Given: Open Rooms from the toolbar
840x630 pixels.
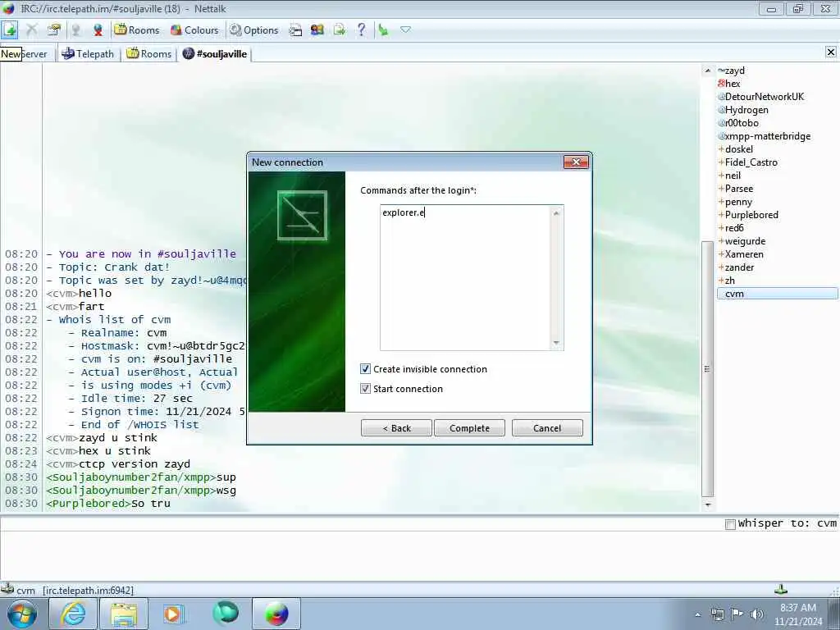Looking at the screenshot, I should tap(137, 30).
